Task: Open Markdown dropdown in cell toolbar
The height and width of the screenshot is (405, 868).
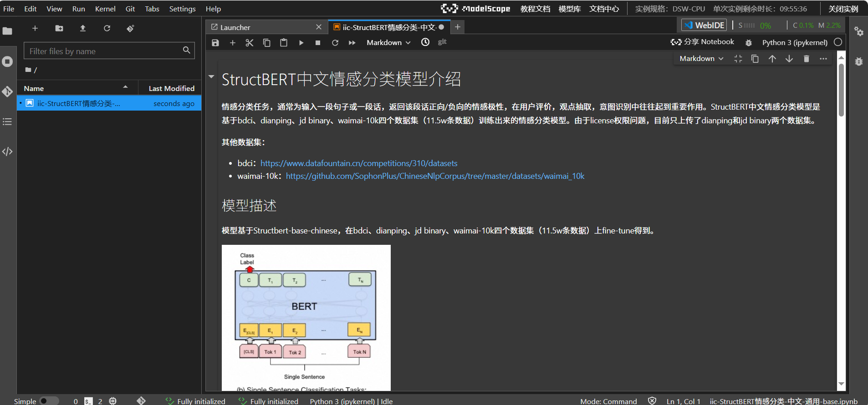Action: click(x=701, y=59)
